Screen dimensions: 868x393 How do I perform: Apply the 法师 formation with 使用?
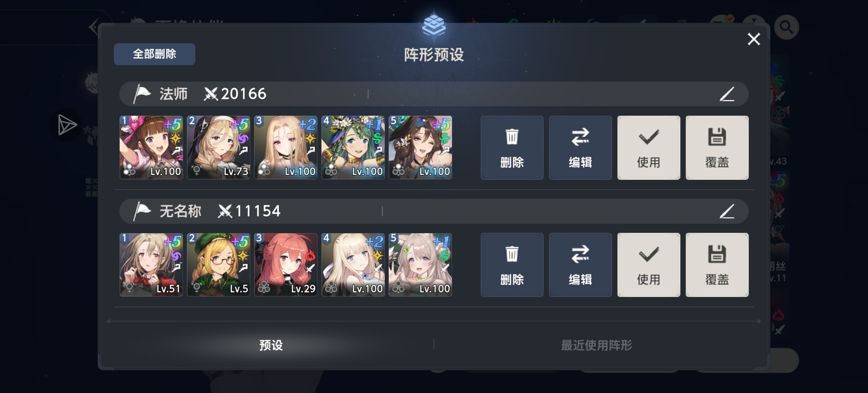[x=649, y=148]
